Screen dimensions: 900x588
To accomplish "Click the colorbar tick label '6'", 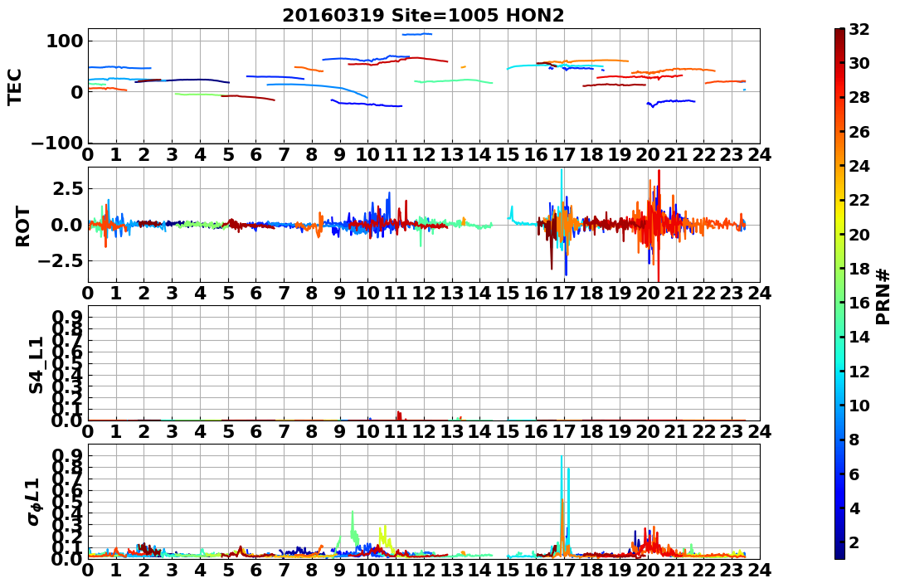I will (x=854, y=474).
